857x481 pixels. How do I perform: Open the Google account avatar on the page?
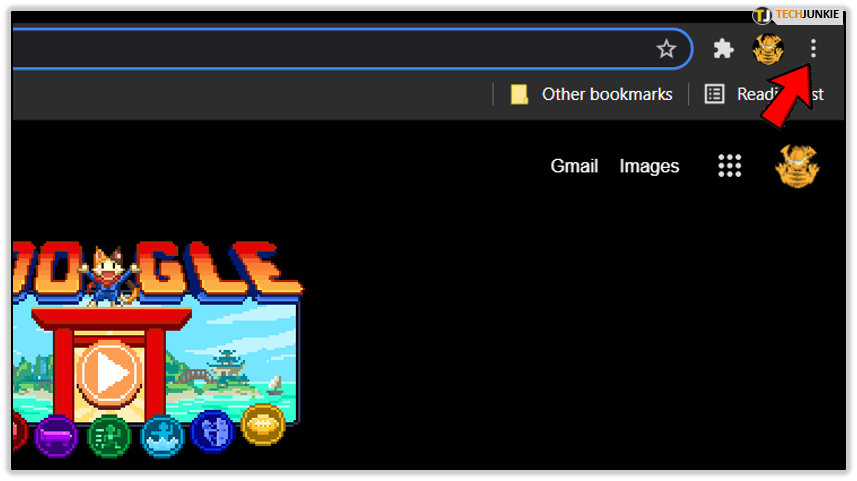click(x=797, y=166)
